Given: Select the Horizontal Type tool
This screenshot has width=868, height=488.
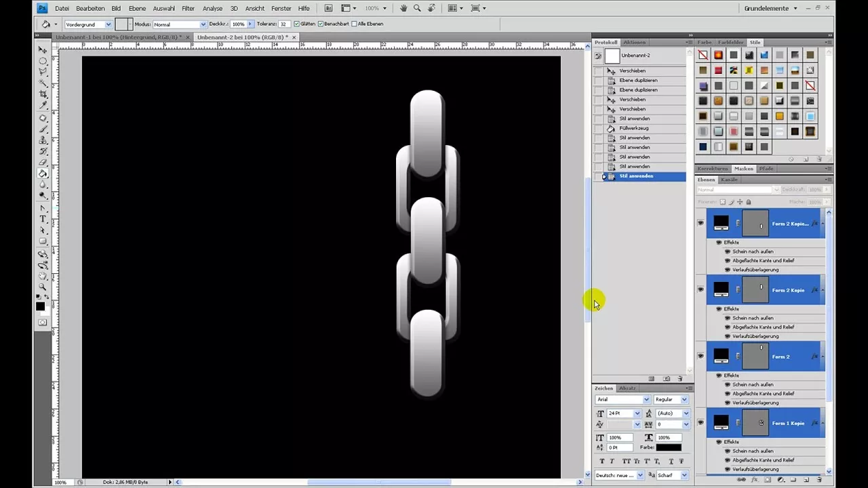Looking at the screenshot, I should click(x=43, y=218).
